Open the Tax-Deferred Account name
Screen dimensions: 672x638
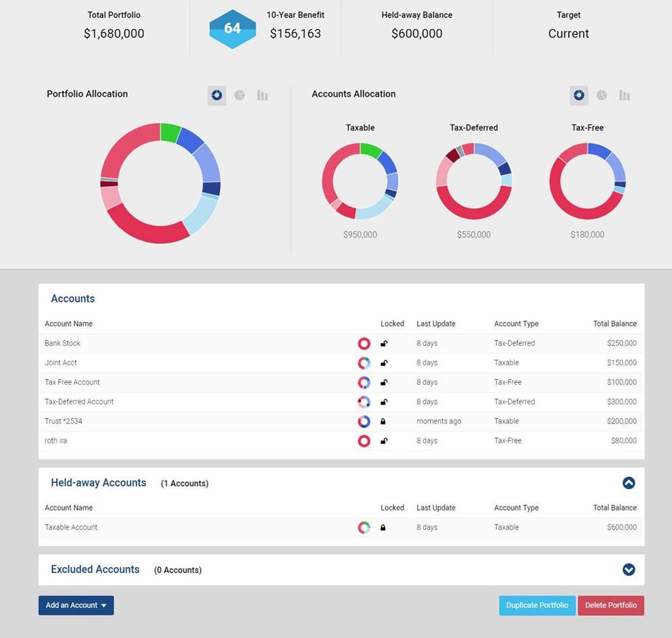(79, 402)
